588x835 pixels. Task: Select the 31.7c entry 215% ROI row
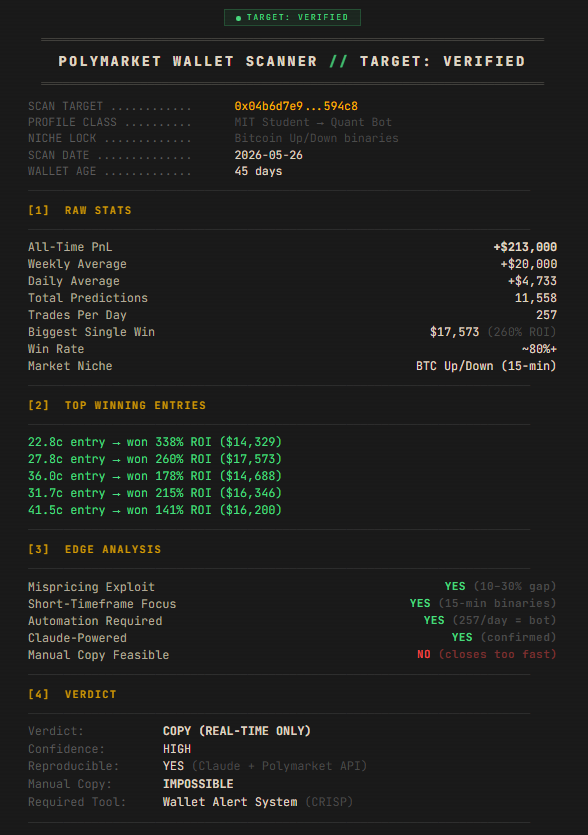[155, 493]
